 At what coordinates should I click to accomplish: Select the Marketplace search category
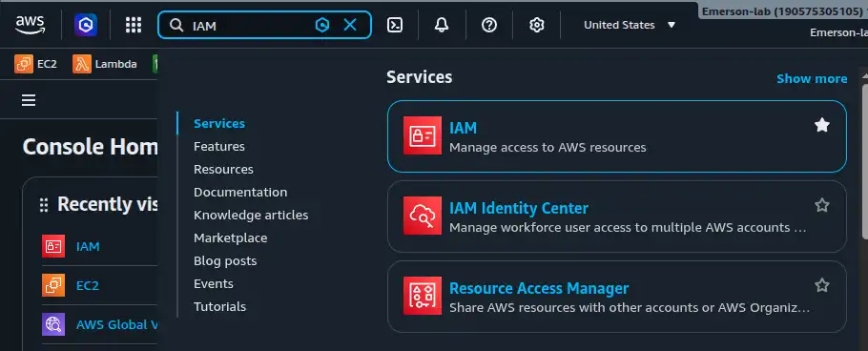point(230,238)
